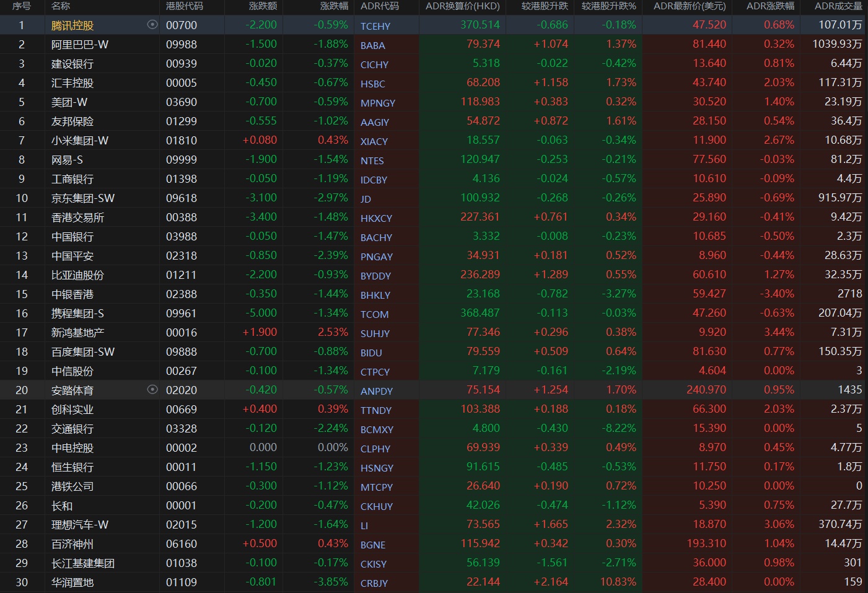Sort by the ADR最新价(美元) column header
868x593 pixels.
coord(690,6)
